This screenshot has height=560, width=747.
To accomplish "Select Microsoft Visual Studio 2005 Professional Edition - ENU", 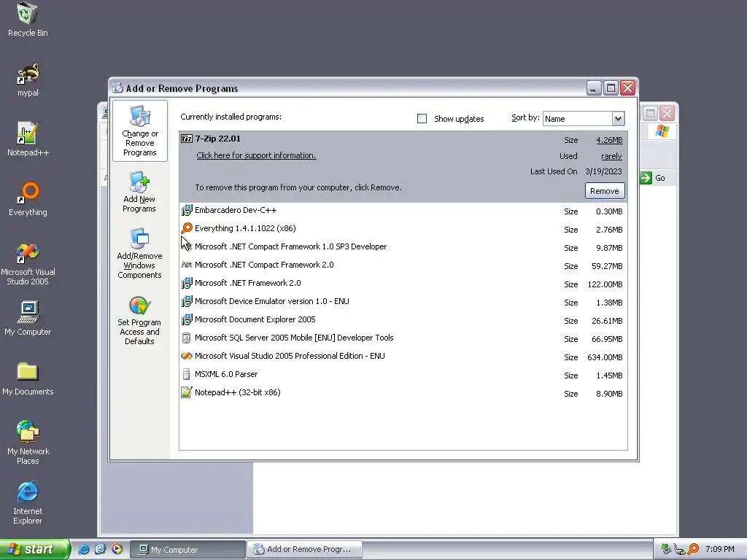I will click(x=290, y=356).
